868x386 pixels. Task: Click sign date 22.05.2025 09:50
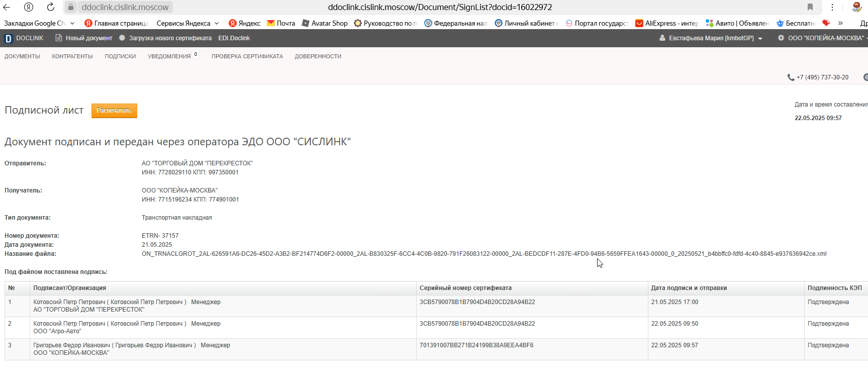[674, 324]
